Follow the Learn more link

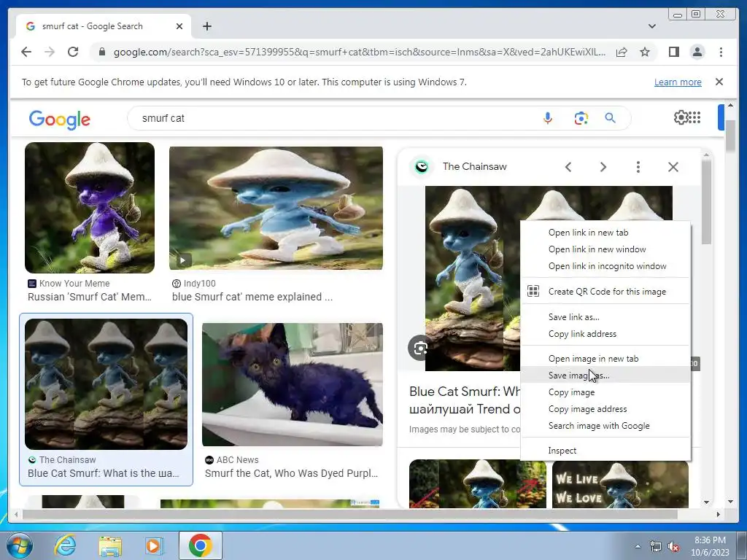click(x=678, y=82)
